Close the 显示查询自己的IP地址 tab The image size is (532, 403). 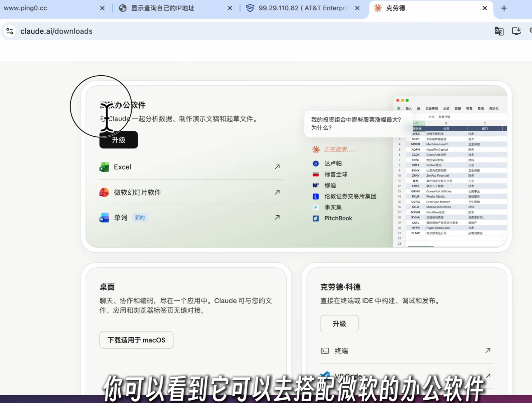coord(230,8)
